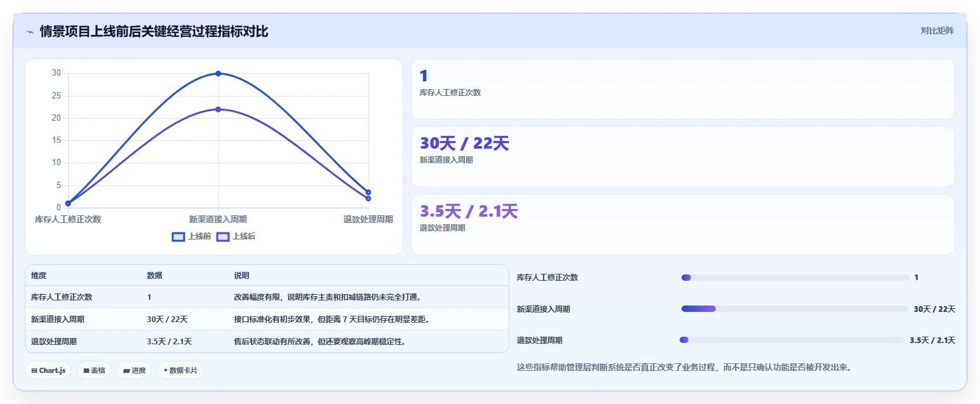Click the 3.5天 / 2.1天 data card heading
The height and width of the screenshot is (404, 980).
pos(469,212)
